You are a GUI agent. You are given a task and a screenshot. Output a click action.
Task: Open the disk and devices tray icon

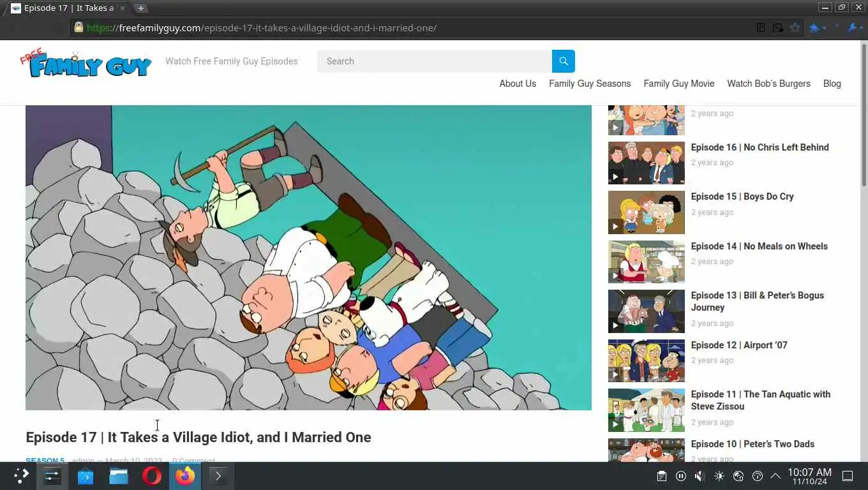[x=738, y=476]
